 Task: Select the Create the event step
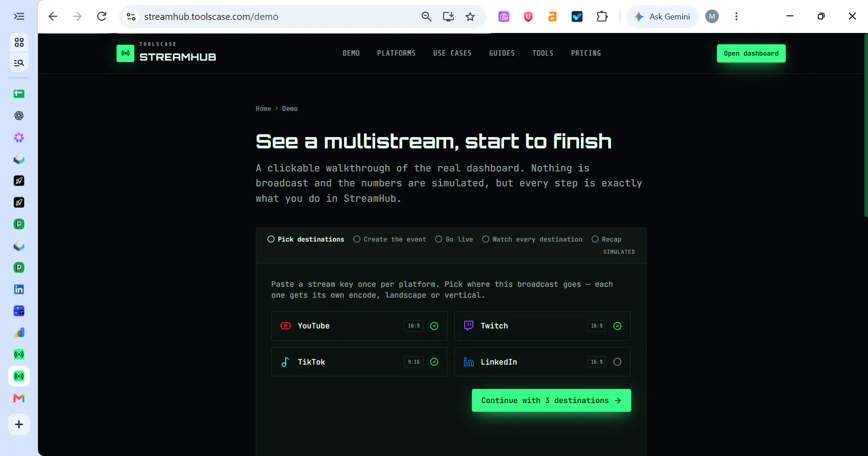[x=390, y=239]
